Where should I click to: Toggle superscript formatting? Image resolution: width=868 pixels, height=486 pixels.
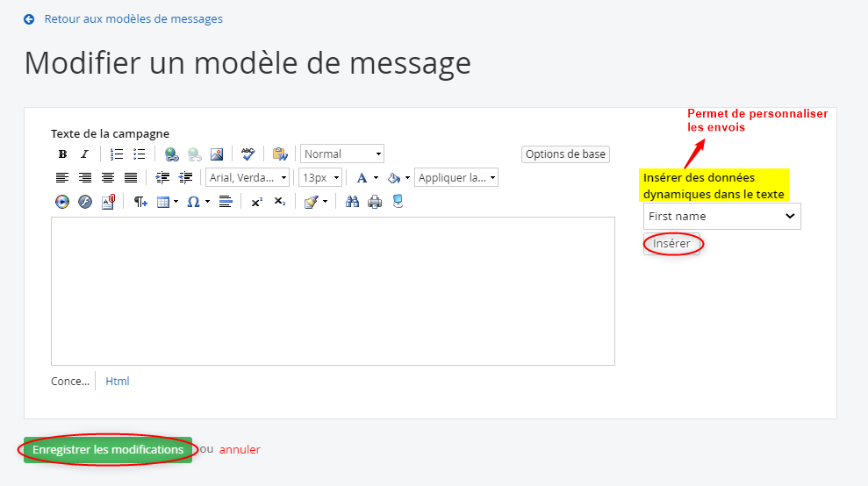pyautogui.click(x=256, y=202)
